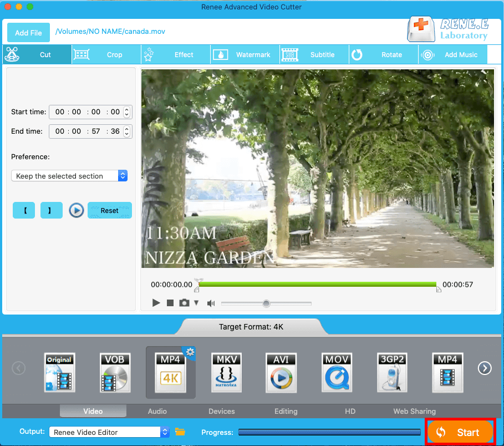Click the Target Format: 4K label
Viewport: 504px width, 446px height.
251,327
